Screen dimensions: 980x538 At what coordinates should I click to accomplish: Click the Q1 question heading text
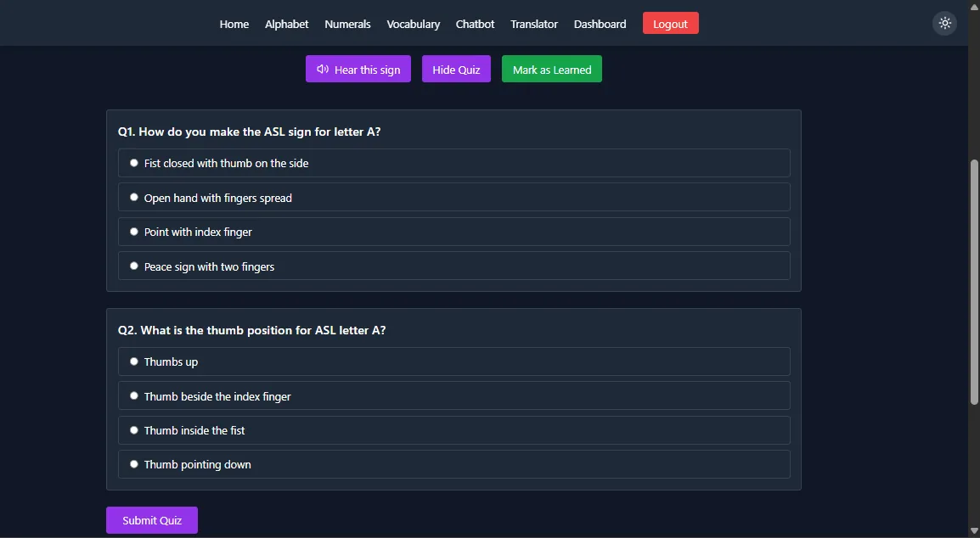250,132
